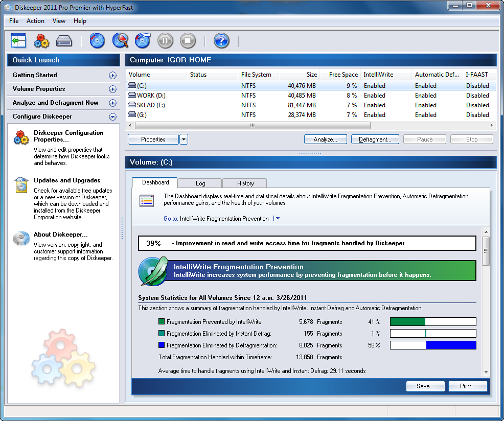Viewport: 504px width, 421px height.
Task: Click the 28,374 MB size cell
Action: 302,115
